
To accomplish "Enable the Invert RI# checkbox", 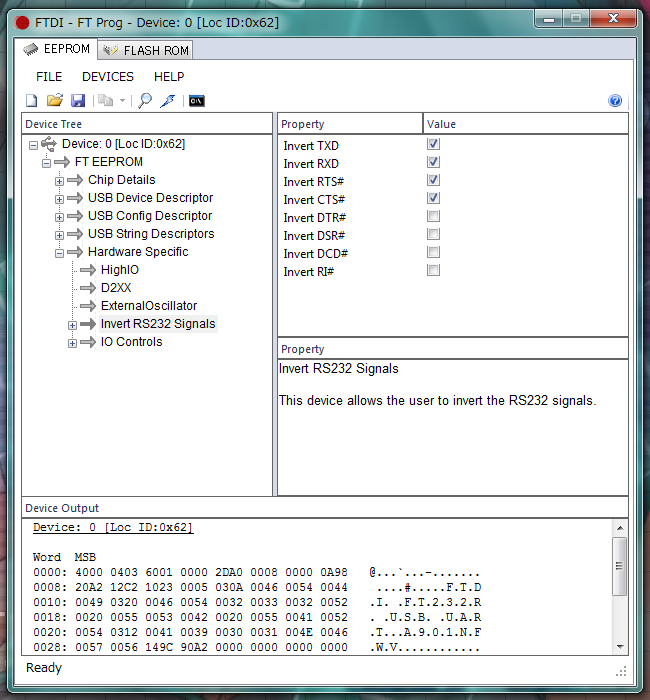I will [x=433, y=270].
